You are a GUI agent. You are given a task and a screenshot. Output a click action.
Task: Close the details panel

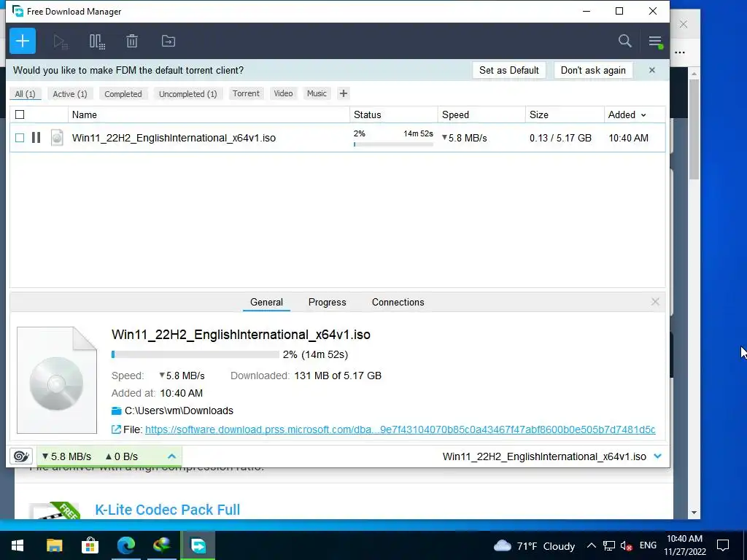click(x=655, y=302)
